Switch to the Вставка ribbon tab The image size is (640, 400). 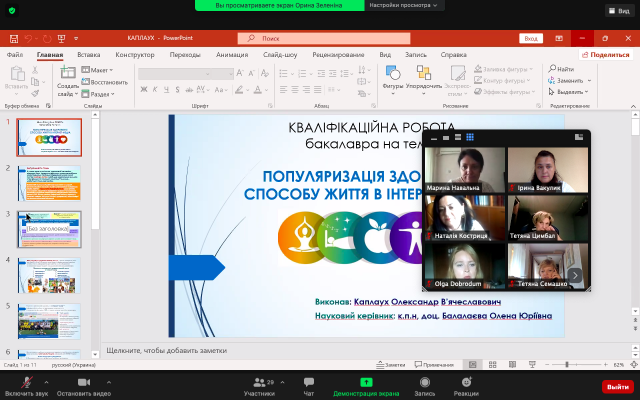click(88, 55)
